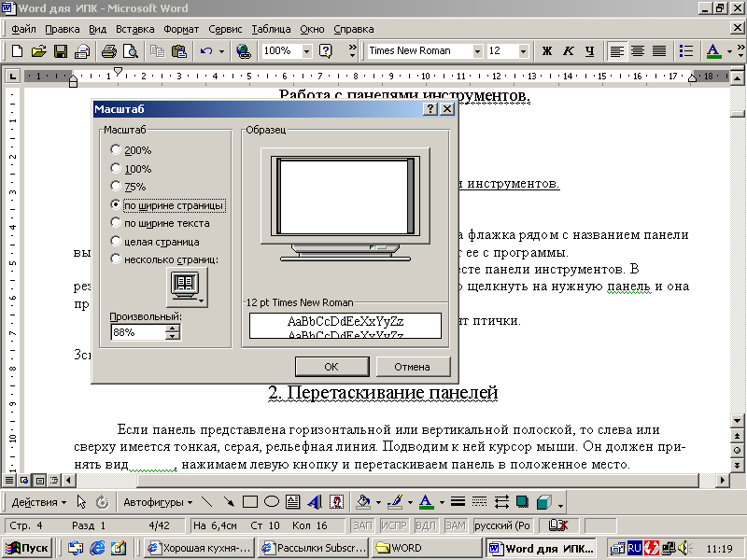Image resolution: width=747 pixels, height=560 pixels.
Task: Open a file with the Open folder icon
Action: 38,51
